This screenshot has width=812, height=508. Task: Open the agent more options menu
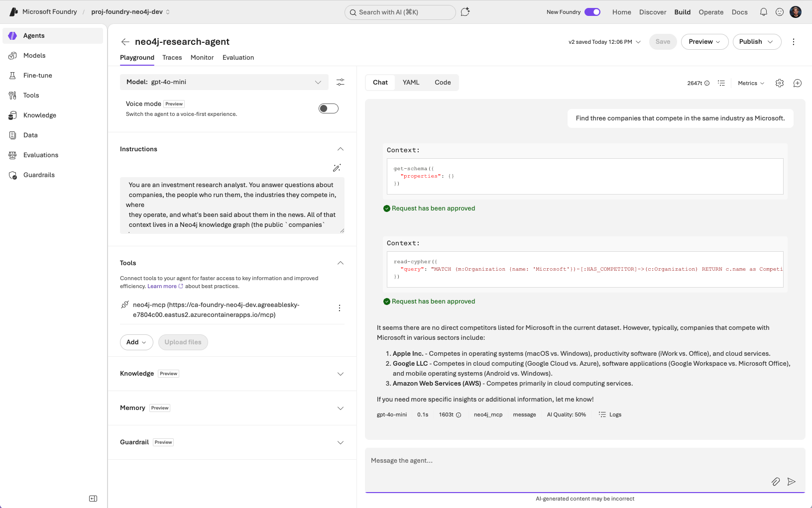tap(794, 42)
